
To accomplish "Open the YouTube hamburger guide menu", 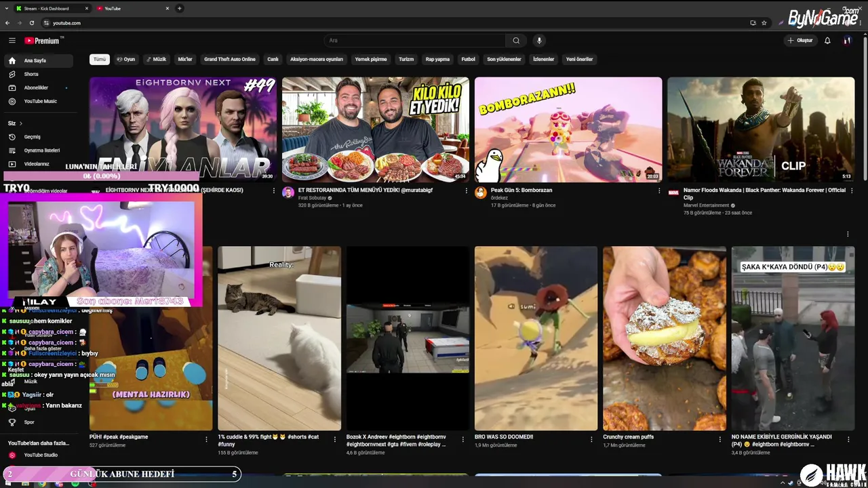I will (x=12, y=41).
